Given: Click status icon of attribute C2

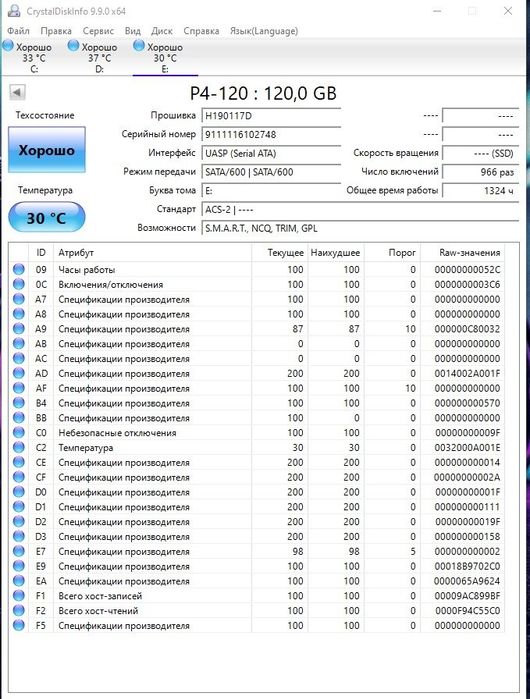Looking at the screenshot, I should coord(19,447).
